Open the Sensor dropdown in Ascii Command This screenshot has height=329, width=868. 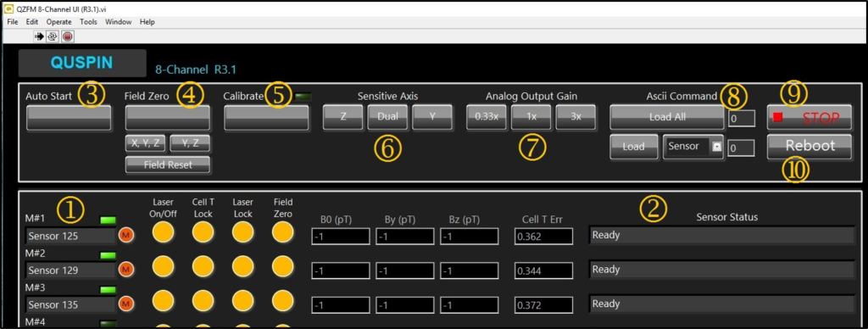[x=693, y=147]
